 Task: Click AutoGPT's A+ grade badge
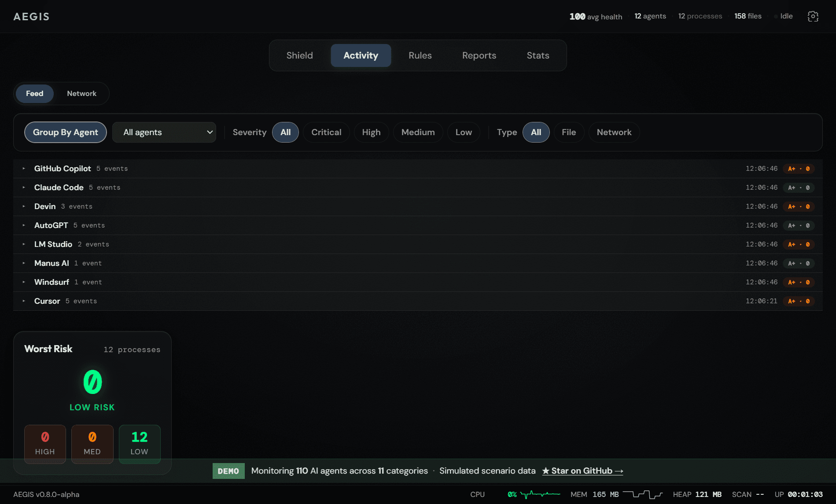(x=799, y=225)
